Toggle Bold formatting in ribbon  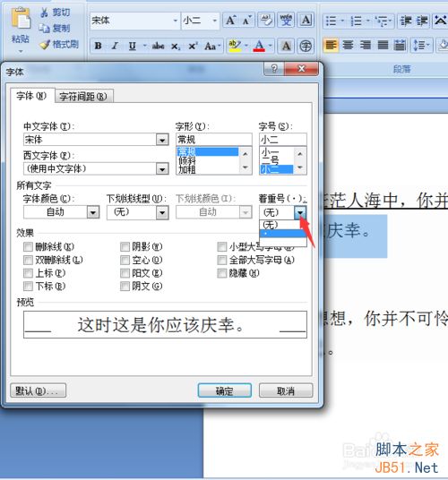(99, 46)
